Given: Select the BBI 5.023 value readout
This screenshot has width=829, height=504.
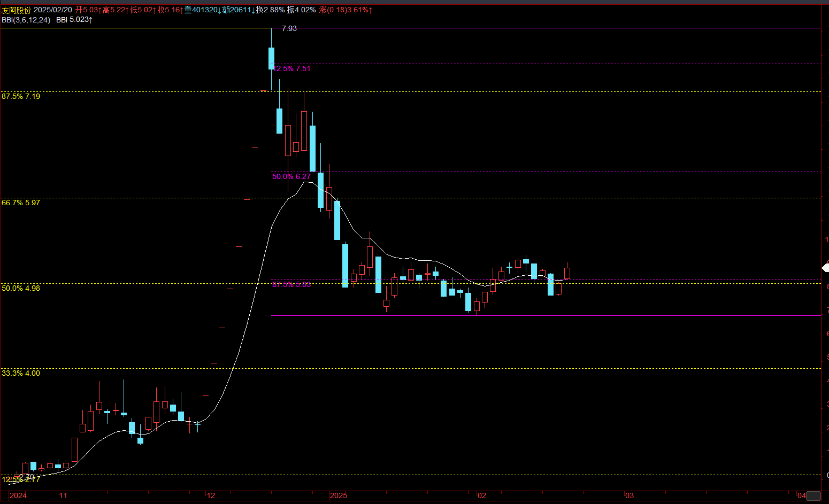Looking at the screenshot, I should [x=74, y=20].
